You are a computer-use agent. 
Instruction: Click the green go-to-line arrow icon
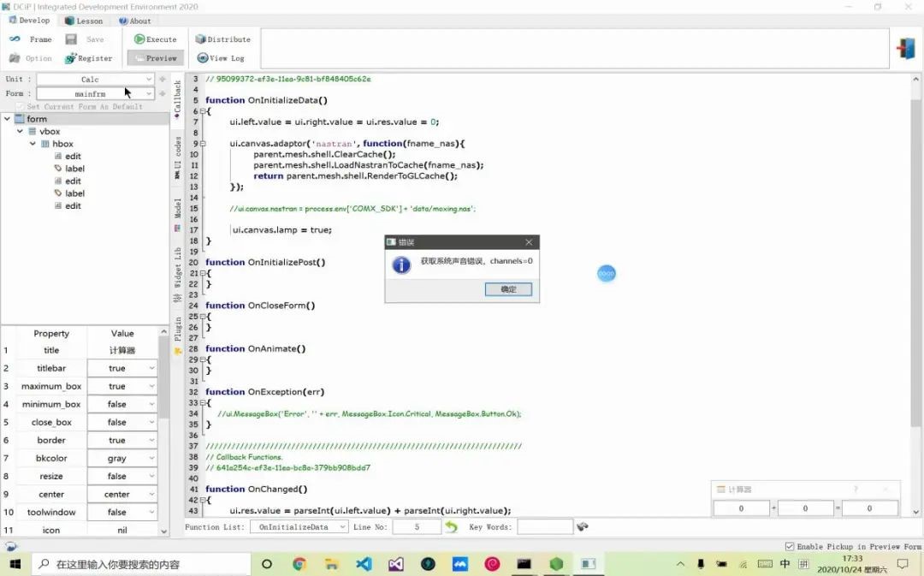tap(452, 526)
